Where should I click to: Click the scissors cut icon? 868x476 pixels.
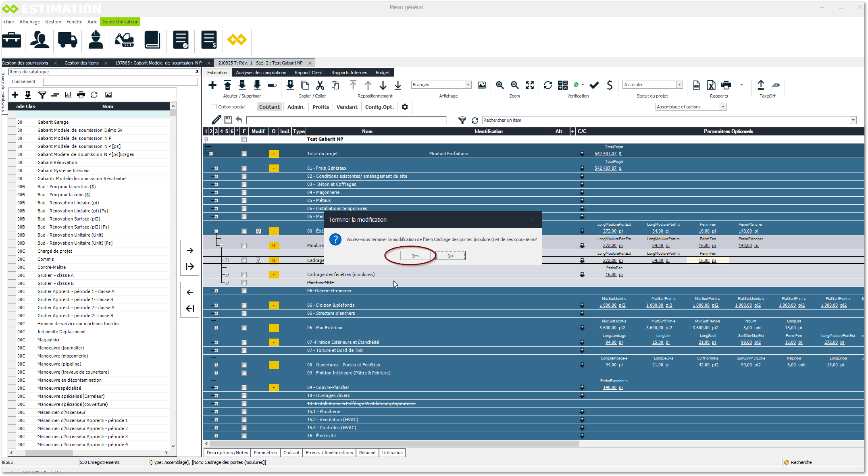pyautogui.click(x=320, y=85)
